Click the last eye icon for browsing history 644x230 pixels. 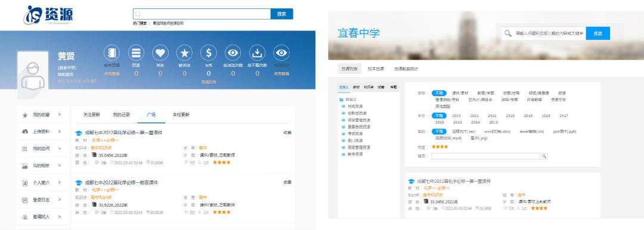pyautogui.click(x=281, y=53)
